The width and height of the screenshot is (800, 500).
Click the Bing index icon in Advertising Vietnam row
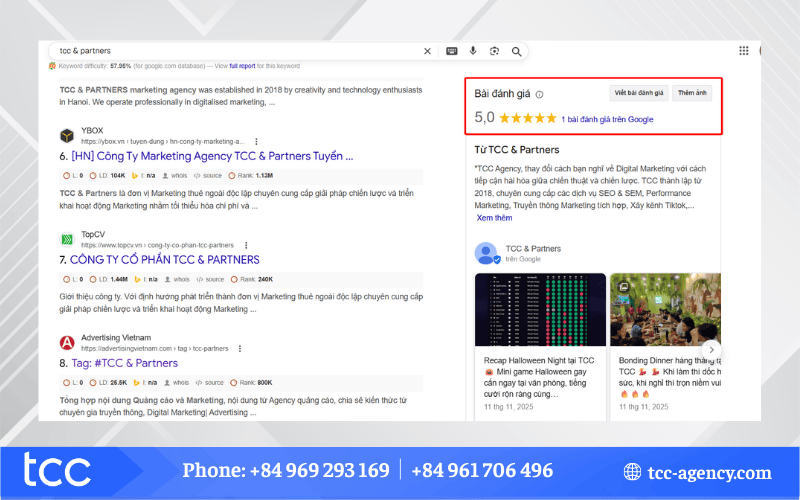(137, 383)
